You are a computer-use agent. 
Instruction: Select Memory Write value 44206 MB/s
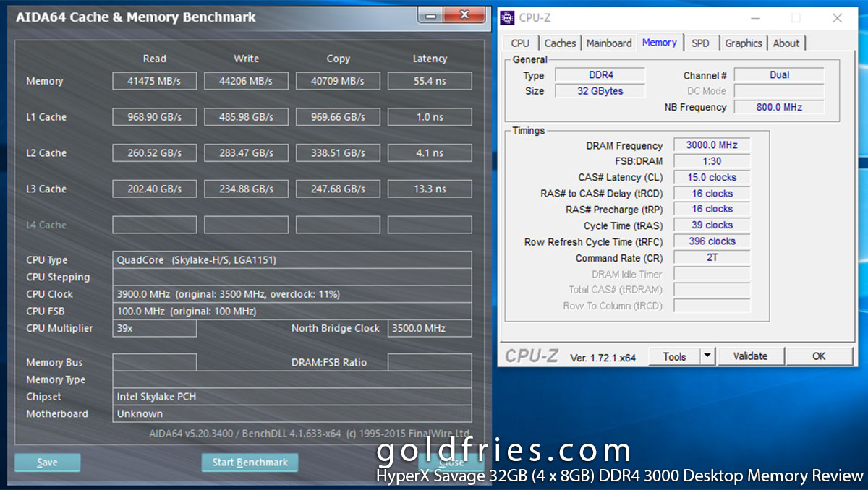(x=246, y=81)
